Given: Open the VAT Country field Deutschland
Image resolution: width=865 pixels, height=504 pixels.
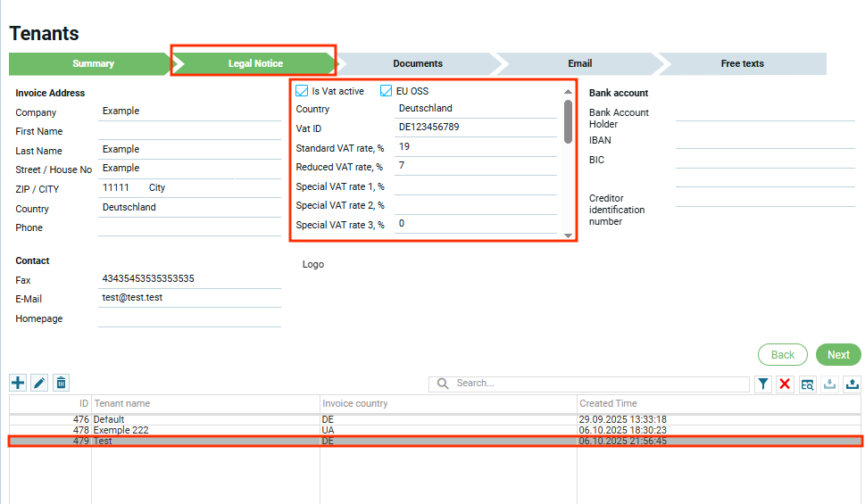Looking at the screenshot, I should 475,109.
